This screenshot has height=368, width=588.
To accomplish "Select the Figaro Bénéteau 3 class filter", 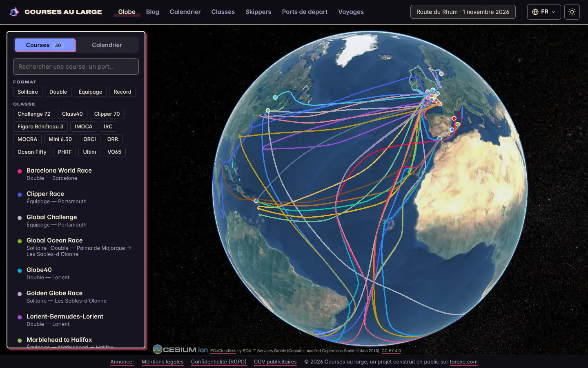I will (40, 127).
